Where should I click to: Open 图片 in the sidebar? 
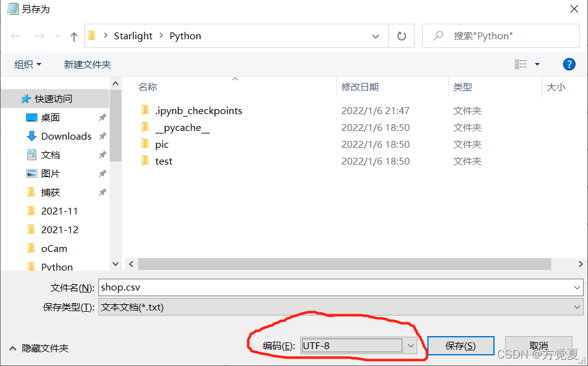coord(50,174)
